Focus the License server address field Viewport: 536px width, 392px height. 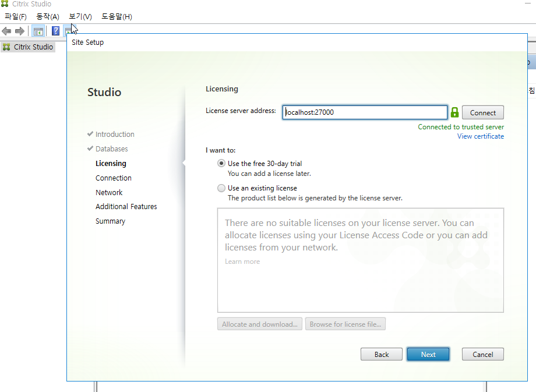[365, 112]
